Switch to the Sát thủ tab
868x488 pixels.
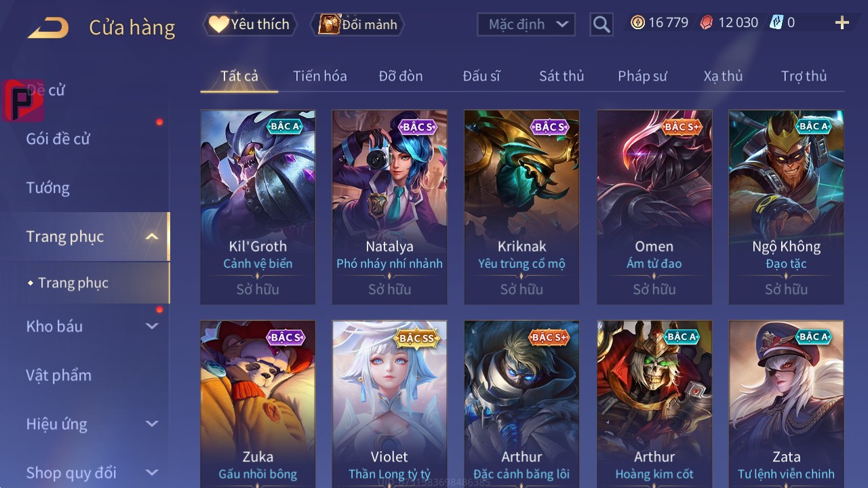point(561,76)
